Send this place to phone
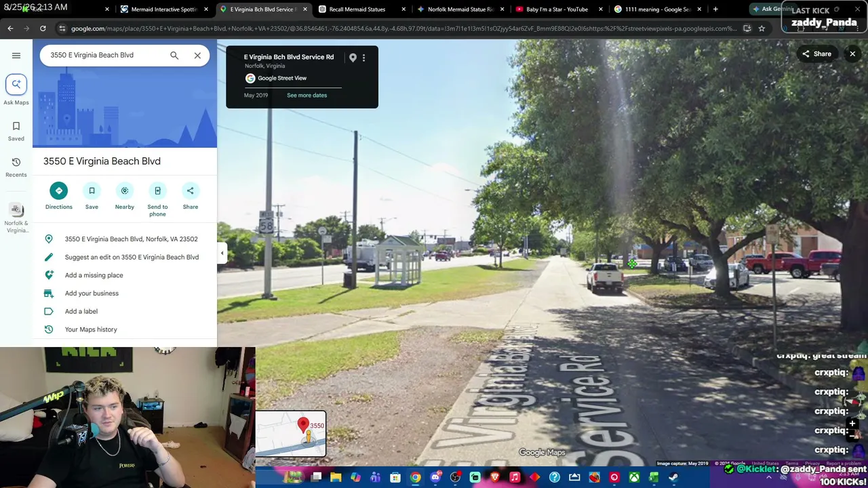Screen dimensions: 868x488 pos(157,199)
